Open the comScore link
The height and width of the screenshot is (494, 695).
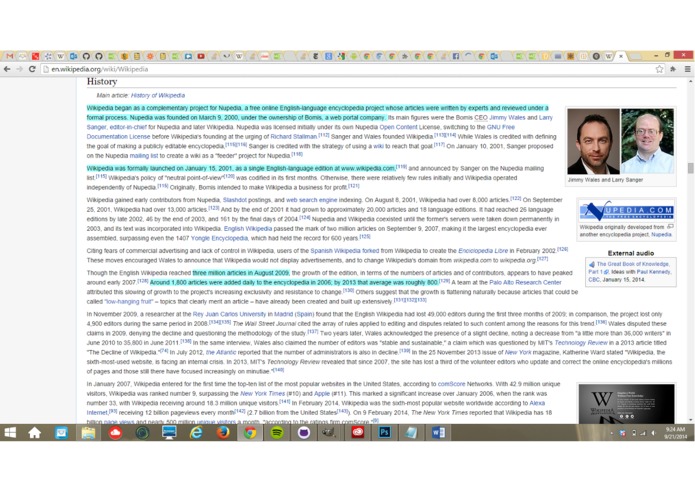click(x=451, y=384)
